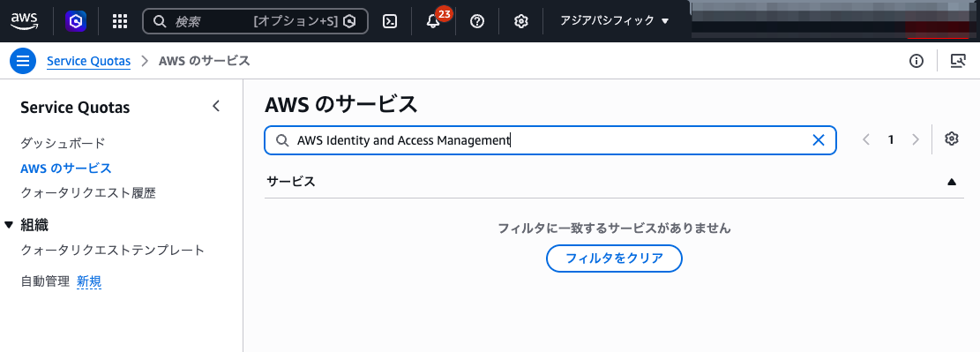Open ダッシュボード in the sidebar
The height and width of the screenshot is (352, 980).
pos(63,143)
